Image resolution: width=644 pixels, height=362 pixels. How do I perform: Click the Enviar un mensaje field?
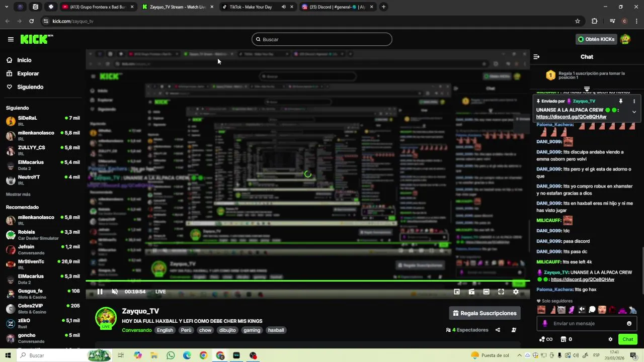pos(586,323)
